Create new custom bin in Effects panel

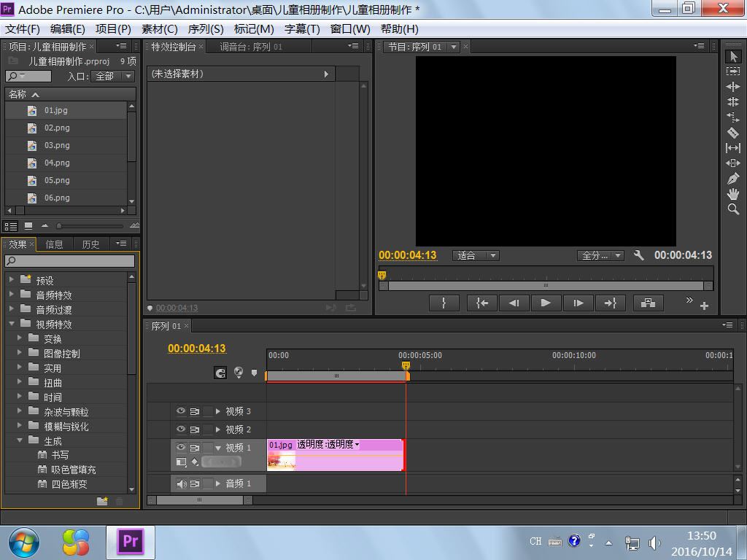tap(102, 501)
